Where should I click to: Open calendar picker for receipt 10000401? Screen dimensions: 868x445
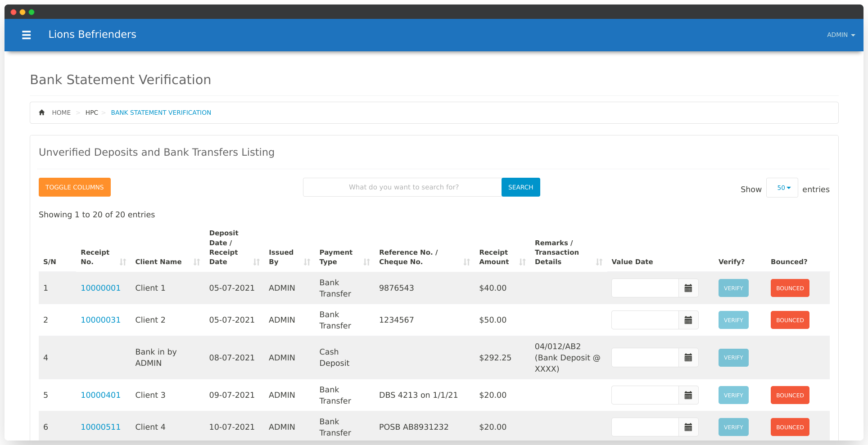tap(688, 395)
